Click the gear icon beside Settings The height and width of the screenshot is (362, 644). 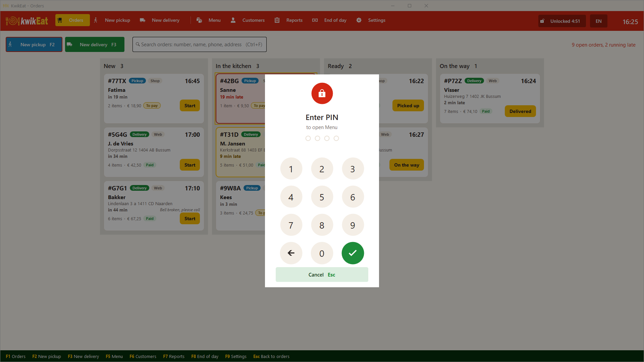359,20
